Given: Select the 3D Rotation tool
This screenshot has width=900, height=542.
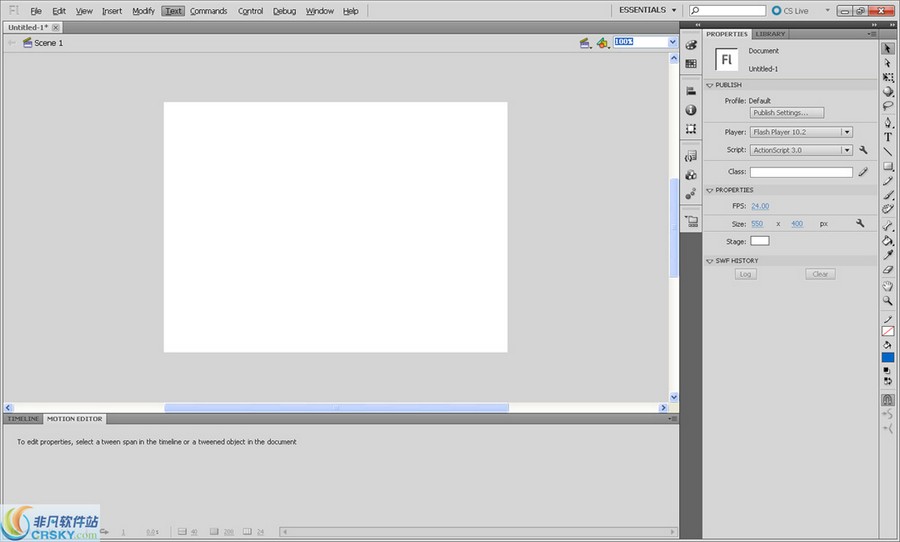Looking at the screenshot, I should coord(887,91).
